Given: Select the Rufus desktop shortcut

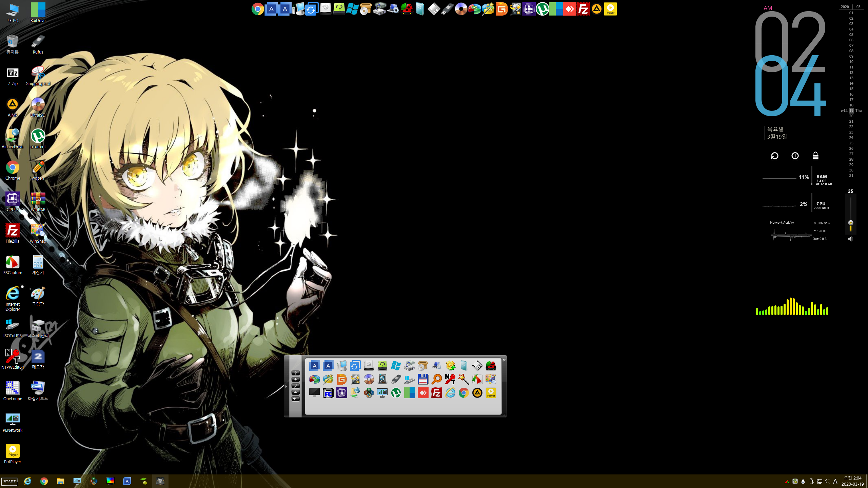Looking at the screenshot, I should 38,44.
